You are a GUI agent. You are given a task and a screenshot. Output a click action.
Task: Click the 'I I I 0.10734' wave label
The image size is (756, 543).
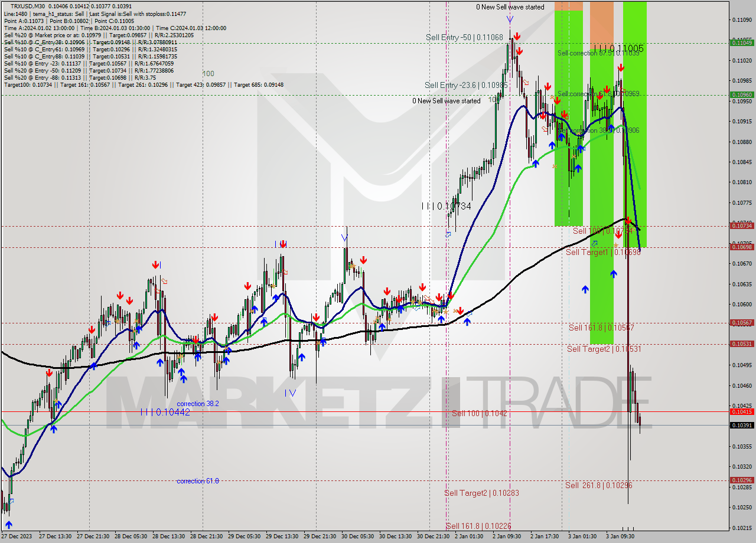pyautogui.click(x=447, y=206)
